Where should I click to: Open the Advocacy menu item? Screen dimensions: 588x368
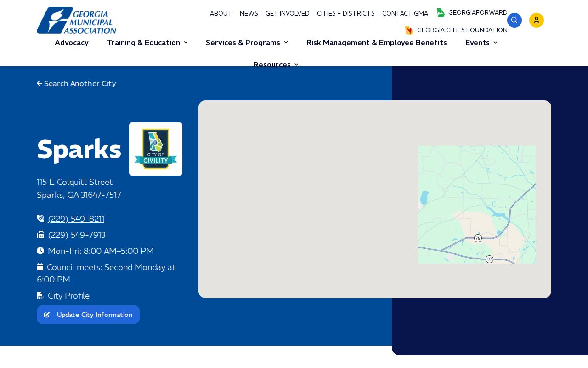pyautogui.click(x=72, y=42)
